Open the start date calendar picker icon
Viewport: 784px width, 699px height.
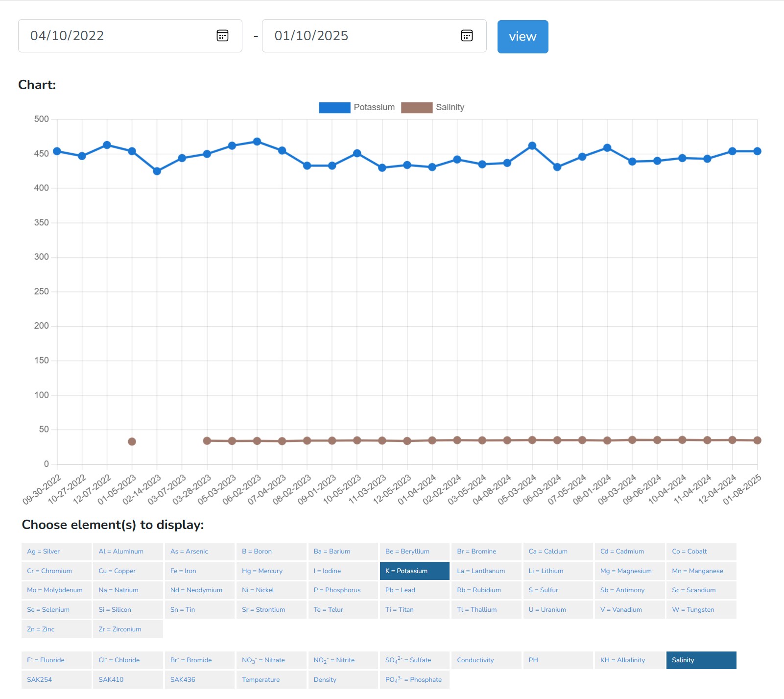coord(222,36)
